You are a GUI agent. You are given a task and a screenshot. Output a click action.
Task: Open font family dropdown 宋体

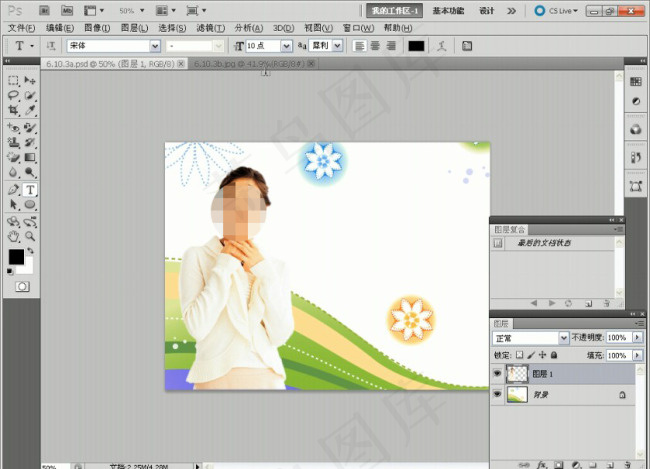[155, 46]
